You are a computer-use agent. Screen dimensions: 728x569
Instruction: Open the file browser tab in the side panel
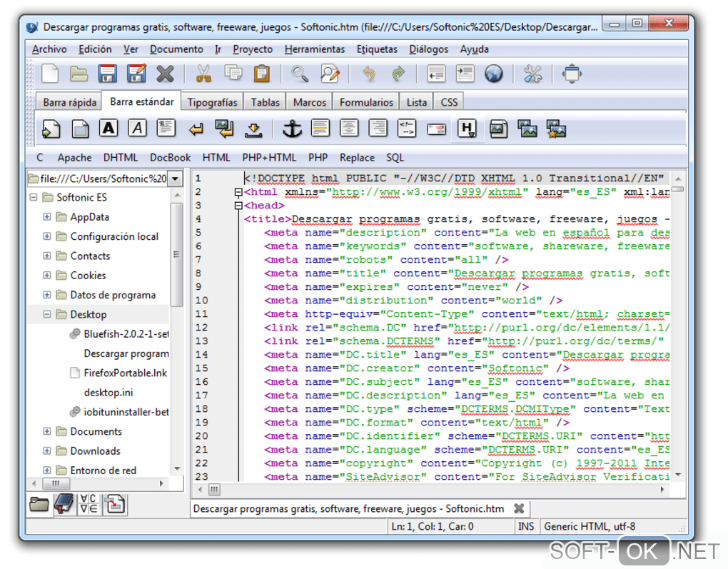point(39,504)
